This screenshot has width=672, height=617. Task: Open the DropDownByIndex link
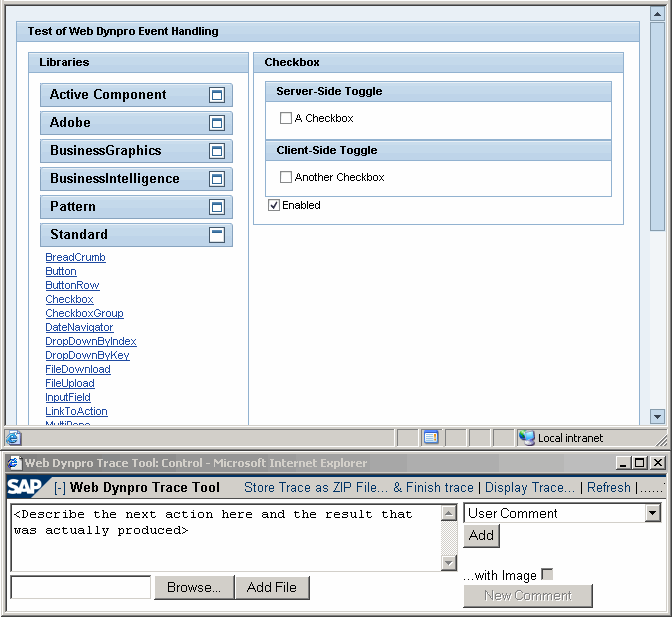coord(91,341)
